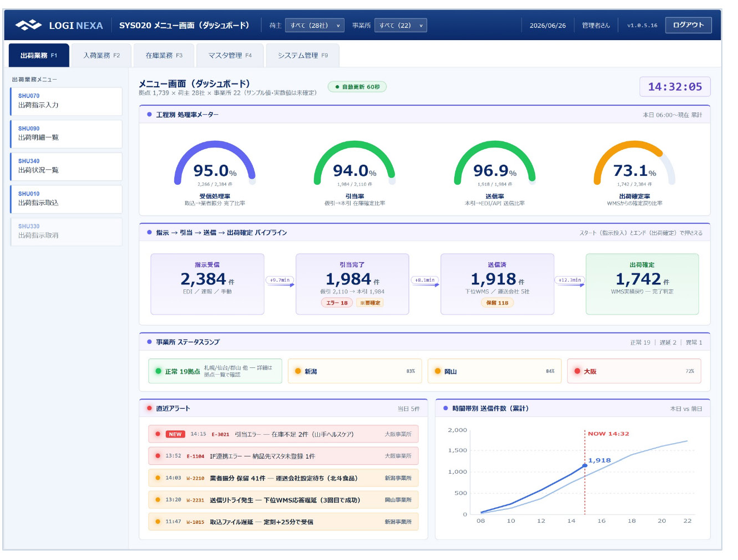This screenshot has width=738, height=560.
Task: Click the +9.7min pipeline arrow label
Action: (x=280, y=280)
